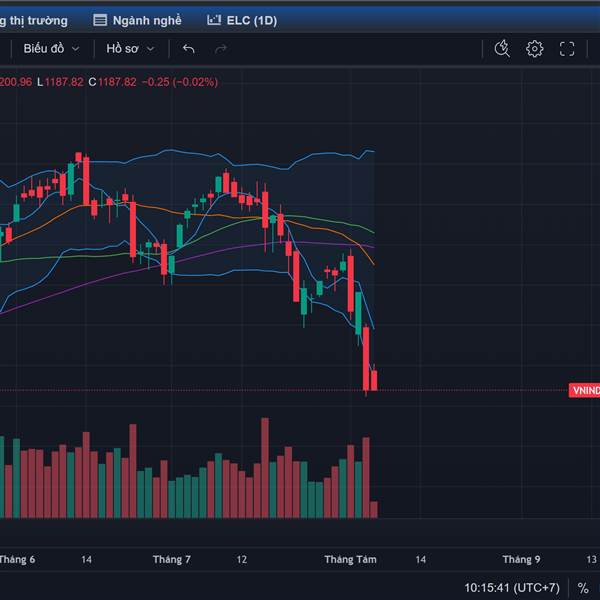Click the 10:15:41 (UTC+7) timezone
This screenshot has width=600, height=600.
tap(512, 588)
